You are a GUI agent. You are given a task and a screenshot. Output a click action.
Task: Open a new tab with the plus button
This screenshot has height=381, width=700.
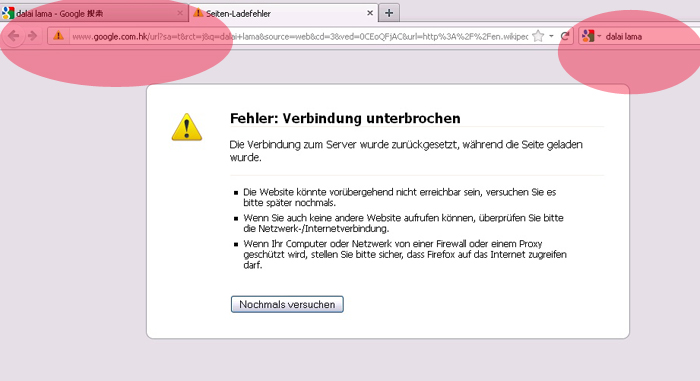[389, 13]
